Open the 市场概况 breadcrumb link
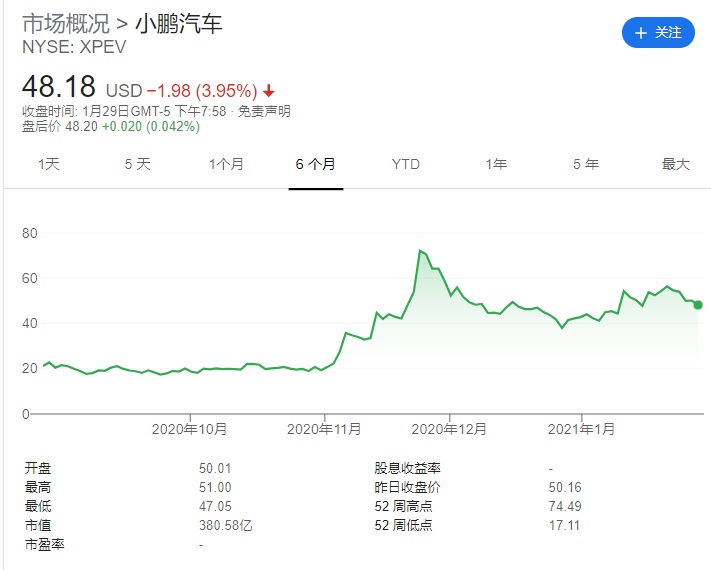 pyautogui.click(x=66, y=23)
